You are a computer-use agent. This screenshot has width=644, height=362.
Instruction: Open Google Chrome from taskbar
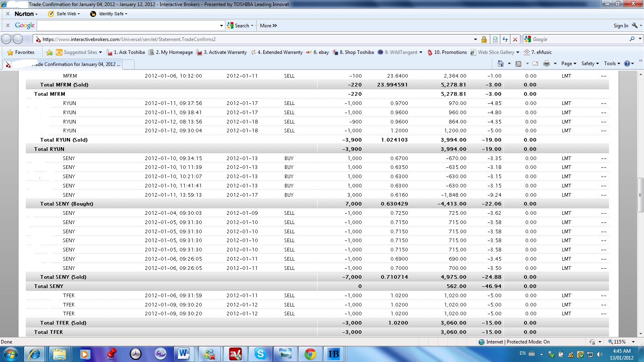coord(310,354)
